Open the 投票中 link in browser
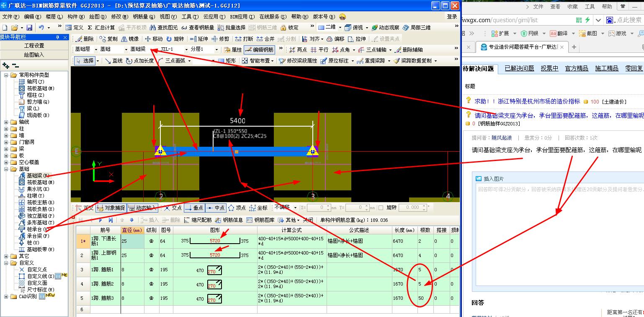 (549, 68)
